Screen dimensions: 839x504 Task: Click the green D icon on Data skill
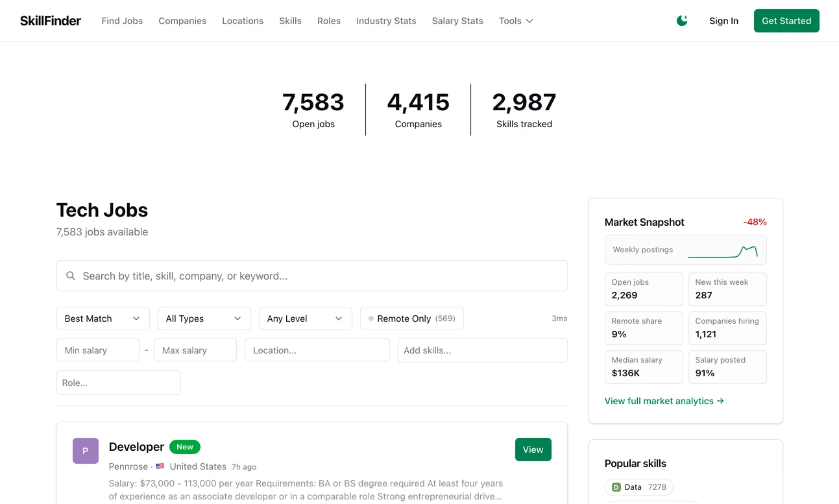616,487
